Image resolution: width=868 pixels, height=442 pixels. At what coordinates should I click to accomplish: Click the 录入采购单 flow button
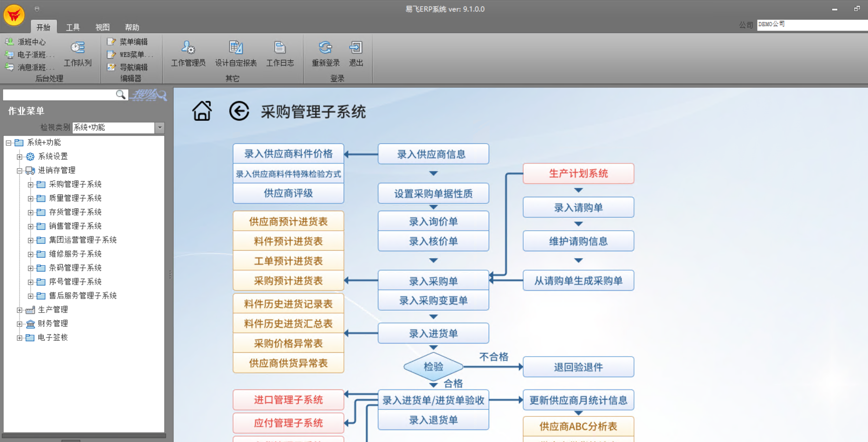pos(433,281)
